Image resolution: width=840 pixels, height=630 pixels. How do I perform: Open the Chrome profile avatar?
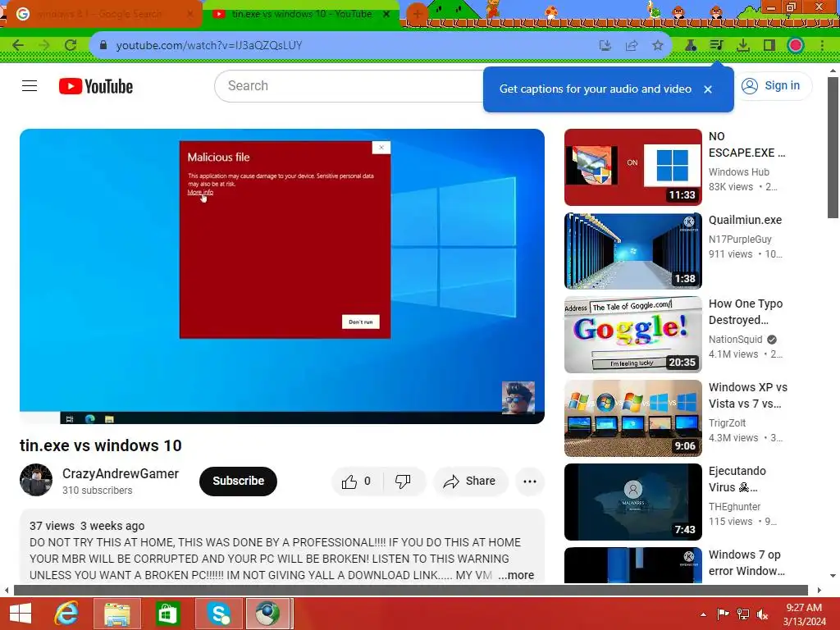tap(796, 46)
